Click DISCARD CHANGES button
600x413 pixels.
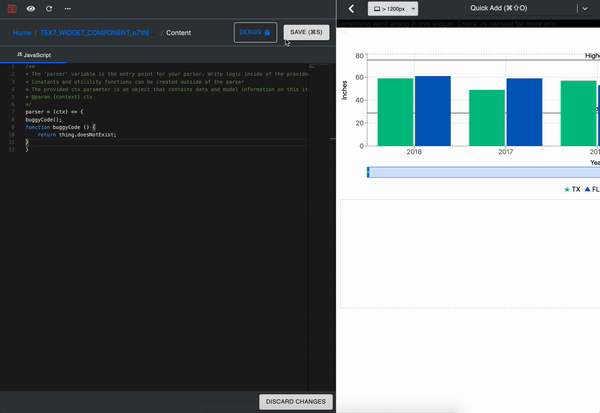(x=295, y=402)
